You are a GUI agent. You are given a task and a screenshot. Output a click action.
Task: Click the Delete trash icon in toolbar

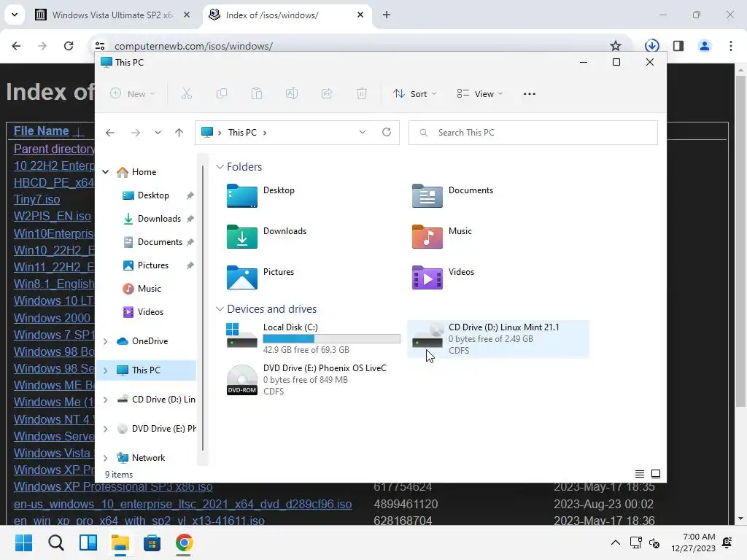point(362,94)
